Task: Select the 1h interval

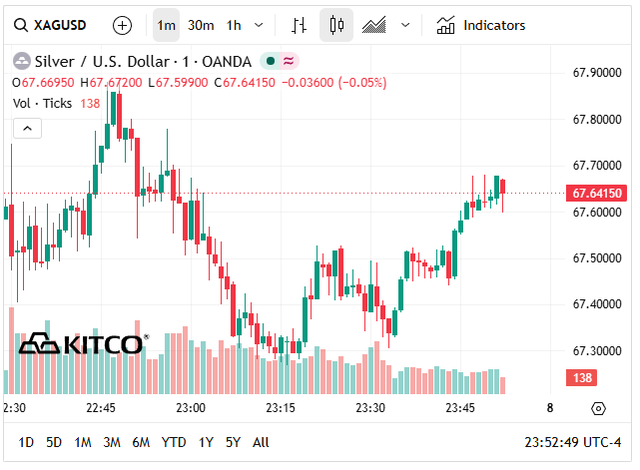Action: (x=234, y=25)
